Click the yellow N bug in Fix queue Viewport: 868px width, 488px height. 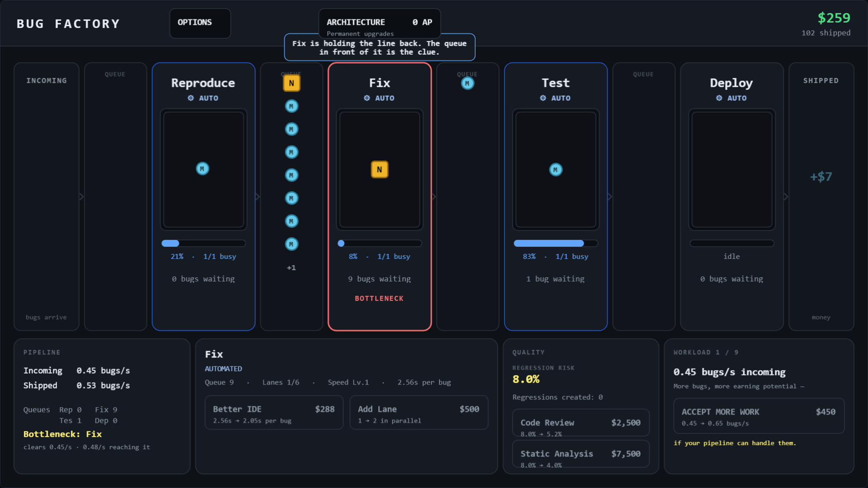[292, 83]
